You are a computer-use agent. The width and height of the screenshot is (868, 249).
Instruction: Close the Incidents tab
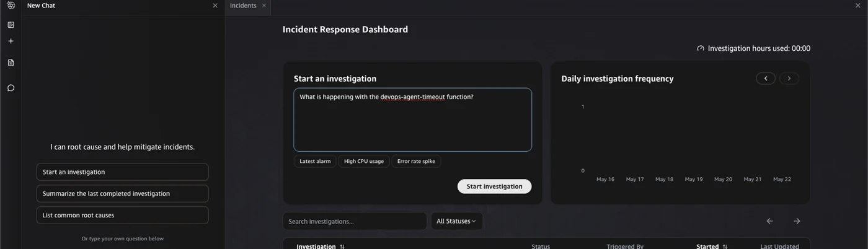[x=264, y=6]
